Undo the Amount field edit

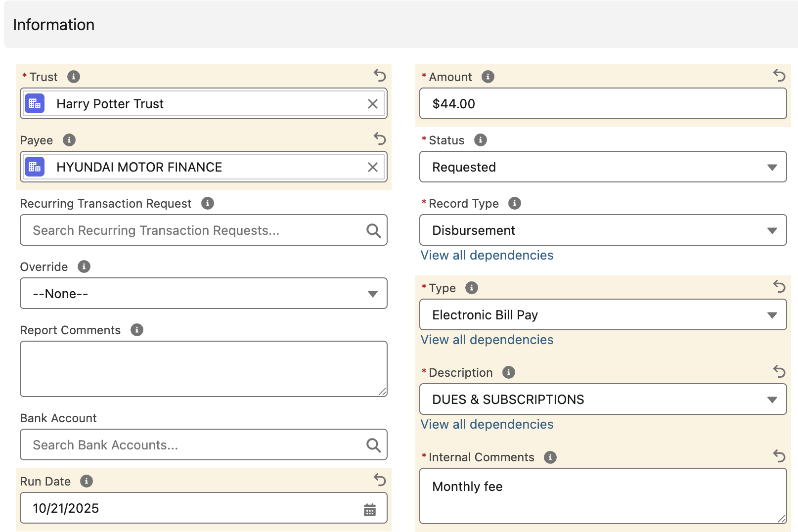point(779,76)
